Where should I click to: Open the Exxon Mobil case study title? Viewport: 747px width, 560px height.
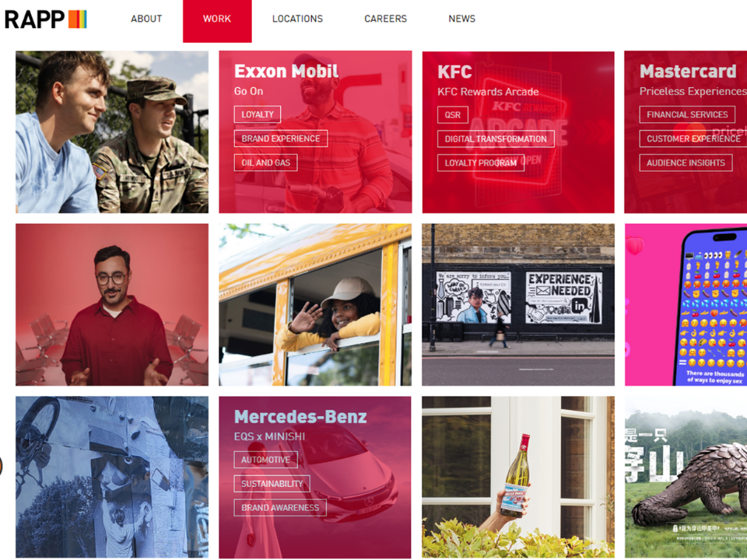[x=286, y=72]
